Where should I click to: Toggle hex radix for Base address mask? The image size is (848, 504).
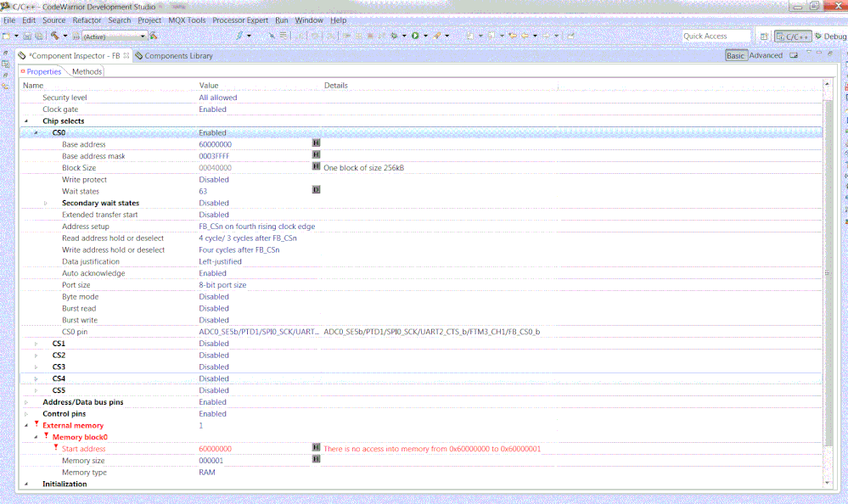317,155
